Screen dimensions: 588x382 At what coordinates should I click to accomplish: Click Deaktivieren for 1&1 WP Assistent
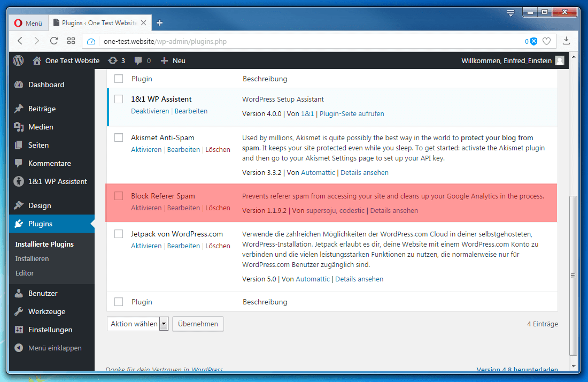coord(150,111)
